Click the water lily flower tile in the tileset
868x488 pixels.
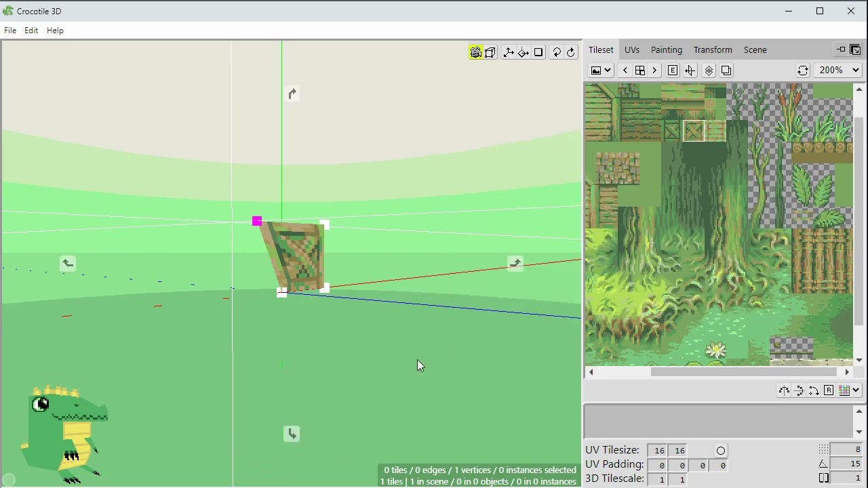(x=716, y=350)
